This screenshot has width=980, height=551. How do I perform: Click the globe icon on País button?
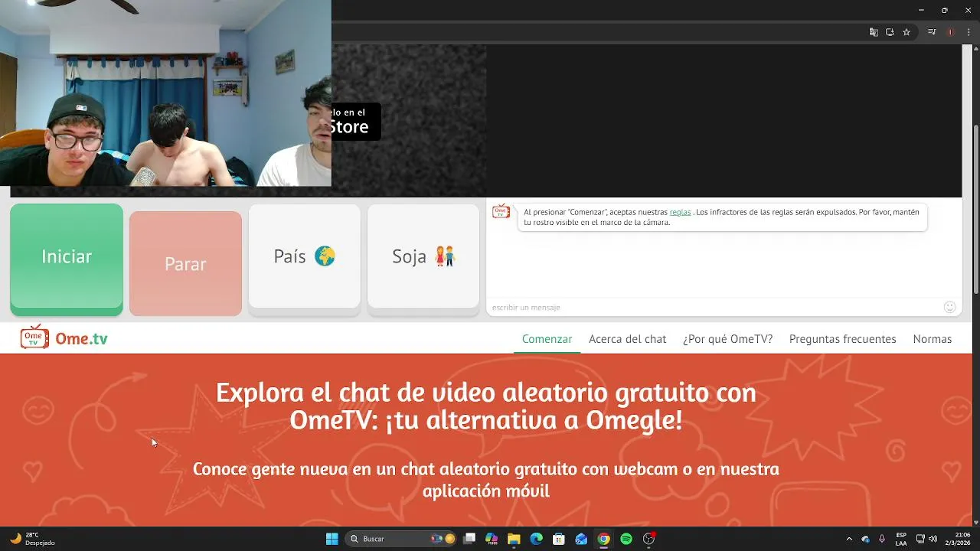325,256
